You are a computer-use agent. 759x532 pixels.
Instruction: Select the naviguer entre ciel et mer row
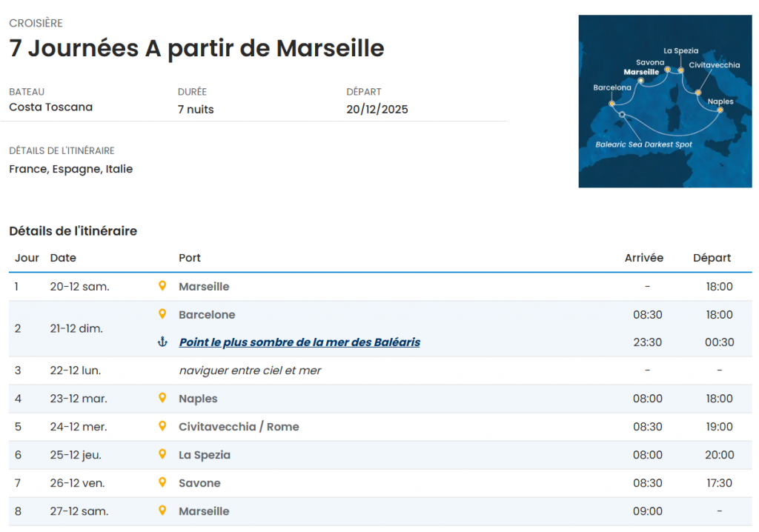click(250, 370)
